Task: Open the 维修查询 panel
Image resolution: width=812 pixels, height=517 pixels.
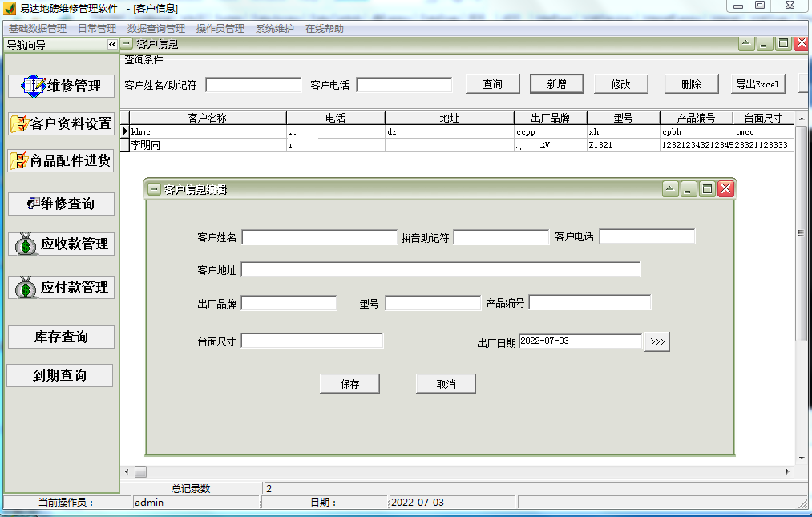Action: (61, 204)
